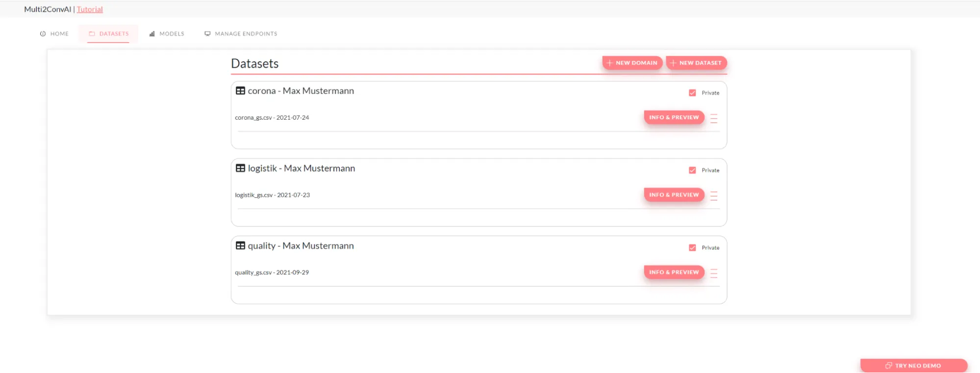Click the table icon next to quality dataset
The width and height of the screenshot is (980, 373).
[x=240, y=246]
